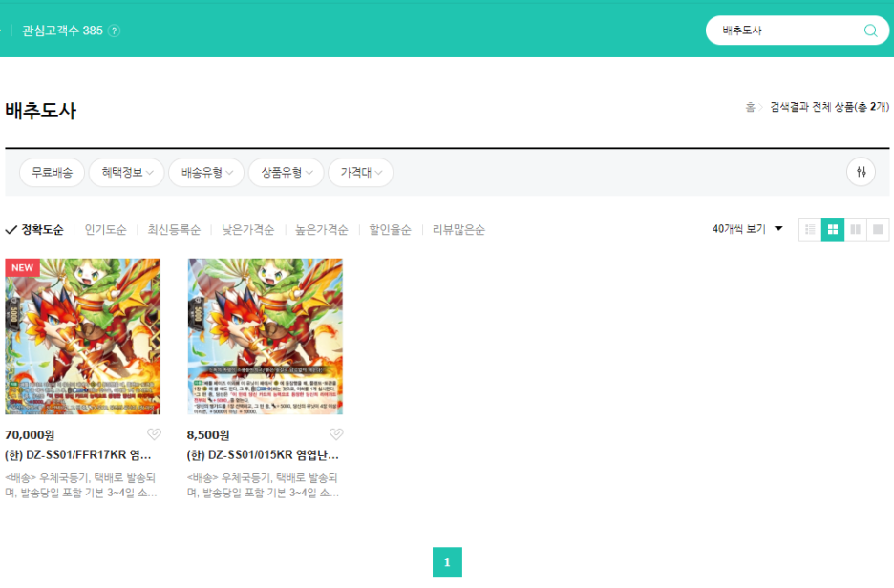Like the 70,000원 product heart icon
This screenshot has height=588, width=894.
(154, 434)
